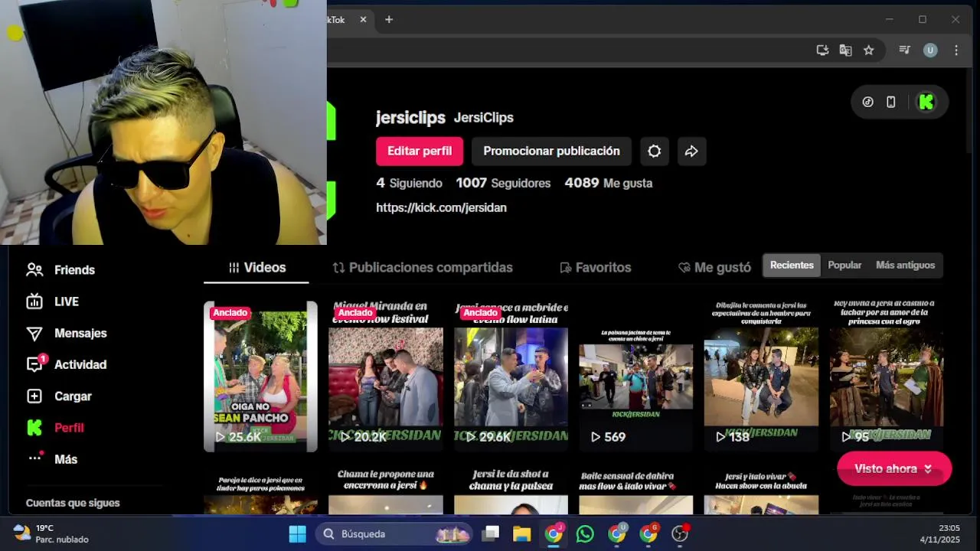Click the Cuentas que sigues heading

pos(73,503)
